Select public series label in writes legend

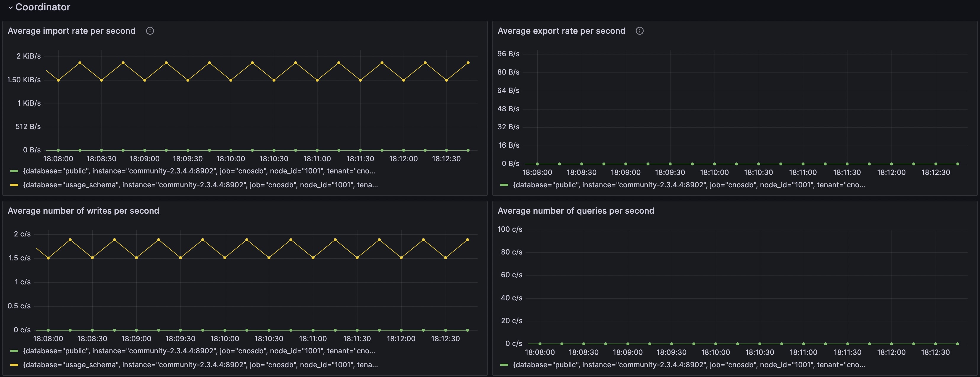[199, 351]
